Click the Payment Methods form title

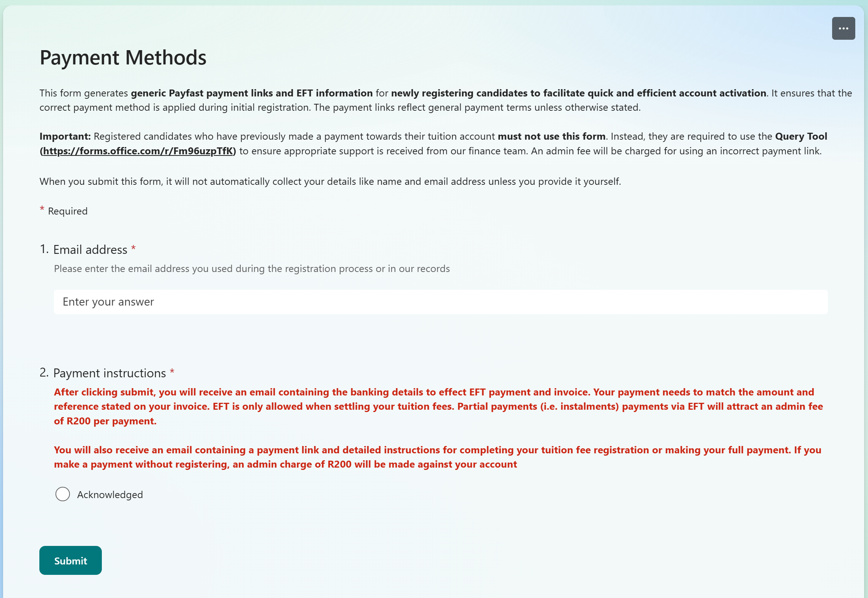(x=123, y=57)
